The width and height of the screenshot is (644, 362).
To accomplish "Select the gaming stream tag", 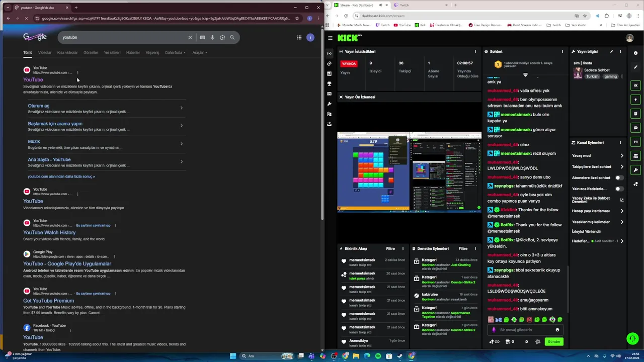I will [x=610, y=76].
